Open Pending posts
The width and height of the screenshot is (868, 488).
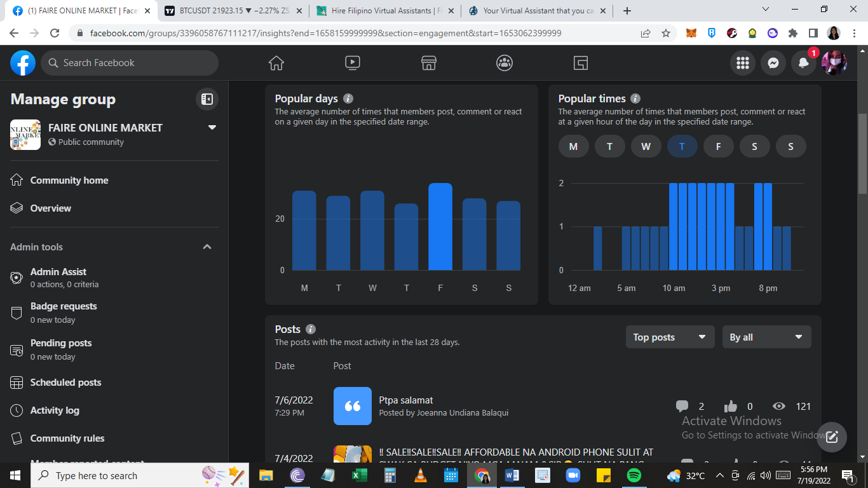(114, 349)
